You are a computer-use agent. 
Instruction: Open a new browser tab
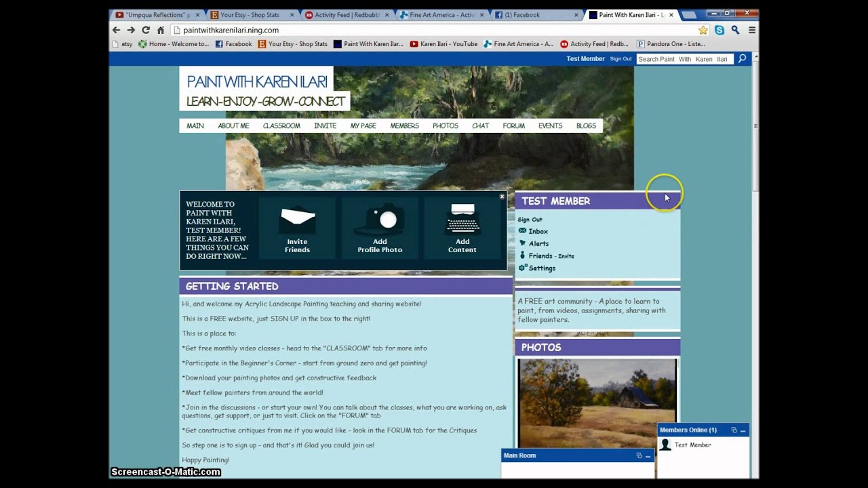pos(688,15)
